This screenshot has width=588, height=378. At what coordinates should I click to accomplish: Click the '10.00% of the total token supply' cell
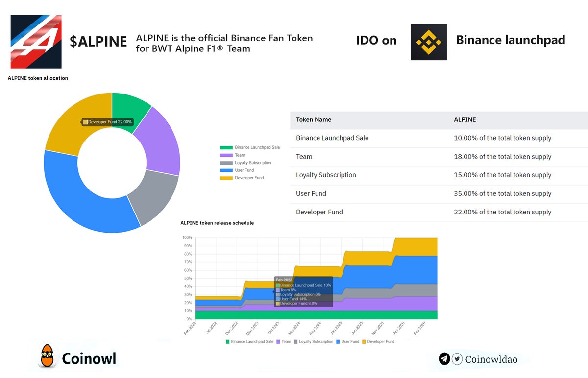(x=503, y=138)
